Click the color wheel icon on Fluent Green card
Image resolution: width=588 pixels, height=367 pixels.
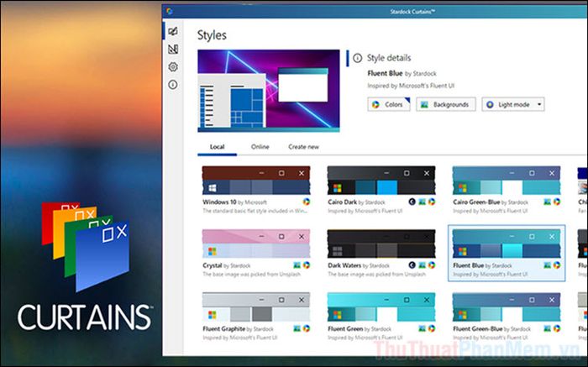432,328
